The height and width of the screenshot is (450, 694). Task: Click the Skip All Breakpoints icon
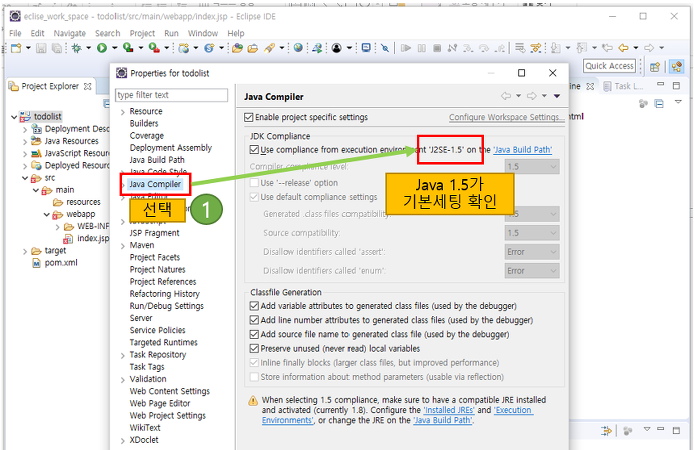(385, 48)
